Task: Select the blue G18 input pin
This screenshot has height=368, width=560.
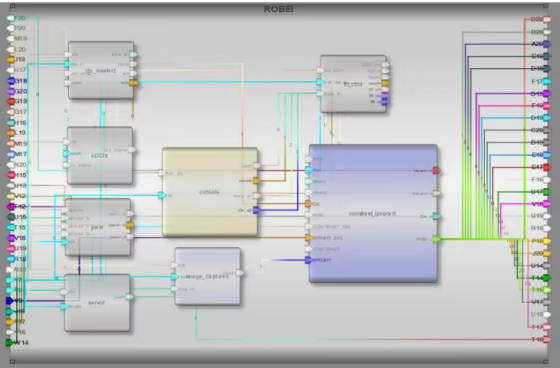Action: (11, 81)
